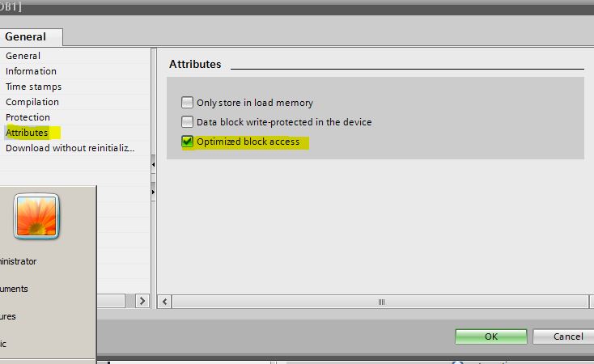This screenshot has width=594, height=364.
Task: Open the Information section
Action: (x=31, y=71)
